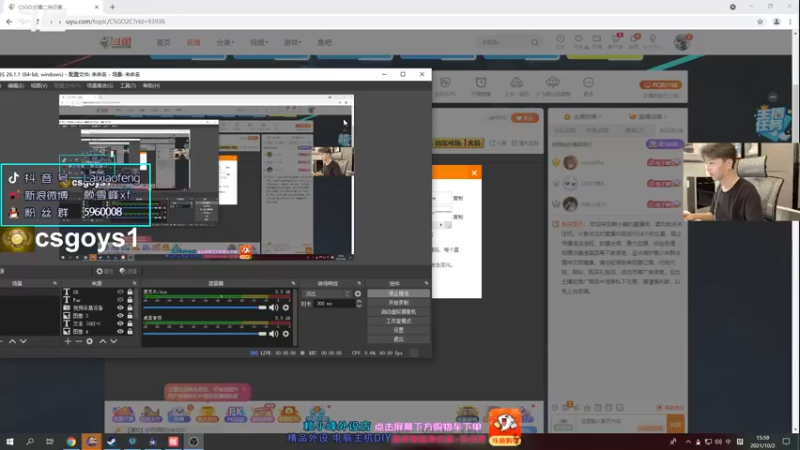This screenshot has width=800, height=450.
Task: Pop out the scenes dock icon
Action: pos(55,283)
